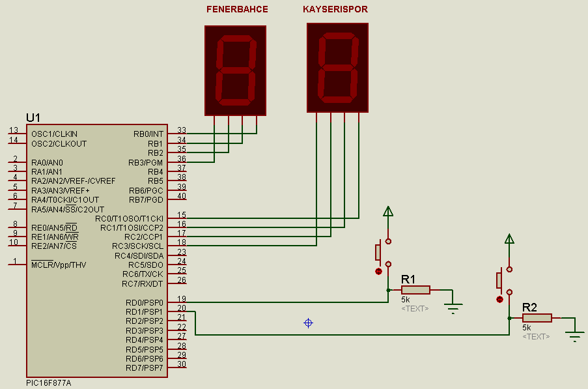Select the RC3/SCK/SCL pin label
The image size is (588, 389).
[138, 246]
